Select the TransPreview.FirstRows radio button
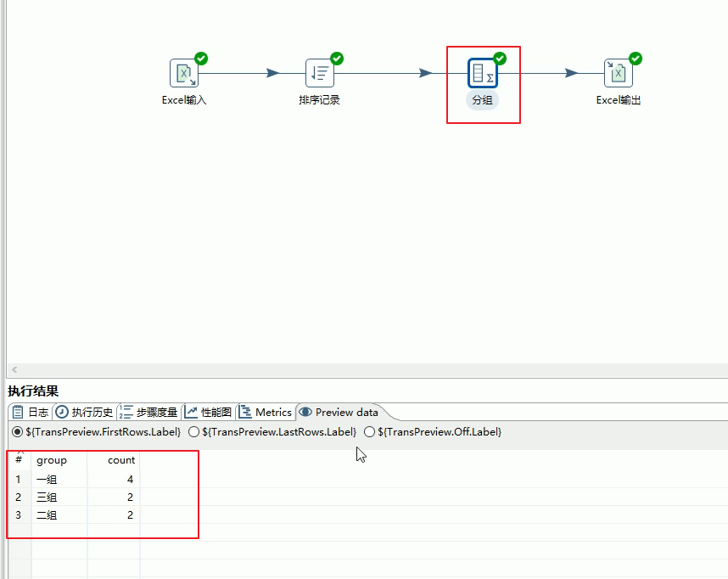728x579 pixels. pyautogui.click(x=17, y=431)
